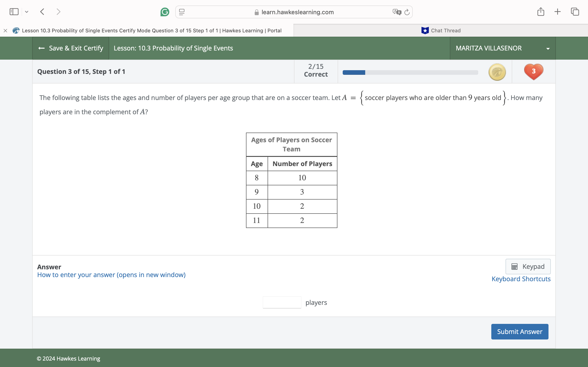Reload the page using the refresh icon

[x=407, y=12]
